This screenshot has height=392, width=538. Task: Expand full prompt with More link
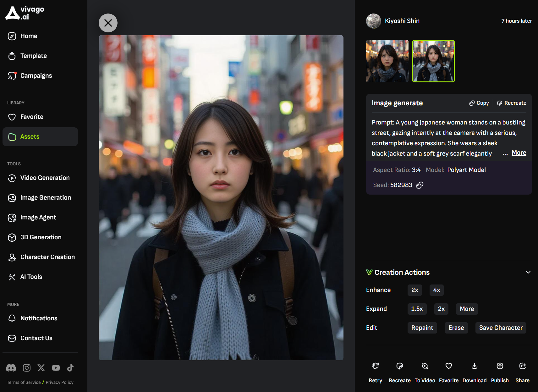tap(519, 153)
